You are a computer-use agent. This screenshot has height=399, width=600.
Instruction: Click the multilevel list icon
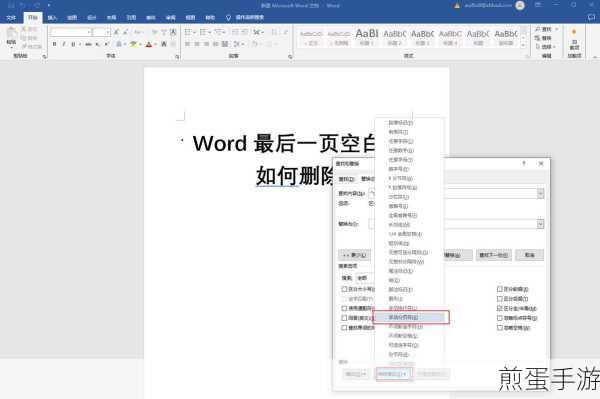pyautogui.click(x=218, y=32)
